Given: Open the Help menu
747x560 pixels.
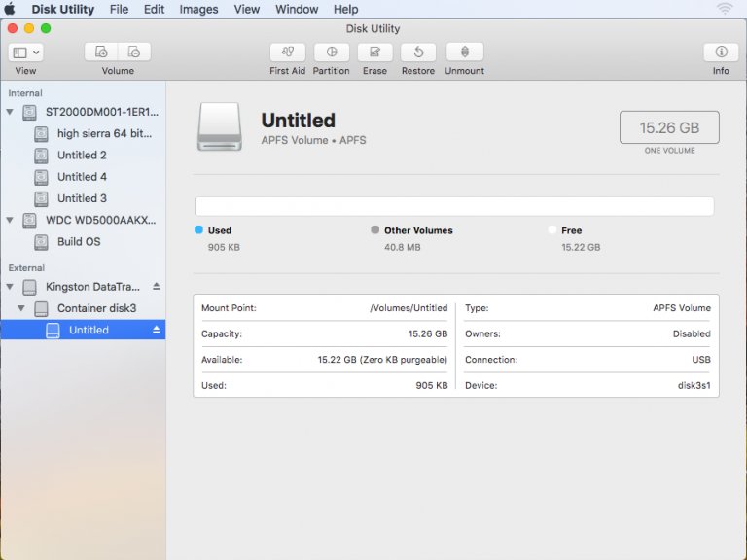Looking at the screenshot, I should [345, 9].
